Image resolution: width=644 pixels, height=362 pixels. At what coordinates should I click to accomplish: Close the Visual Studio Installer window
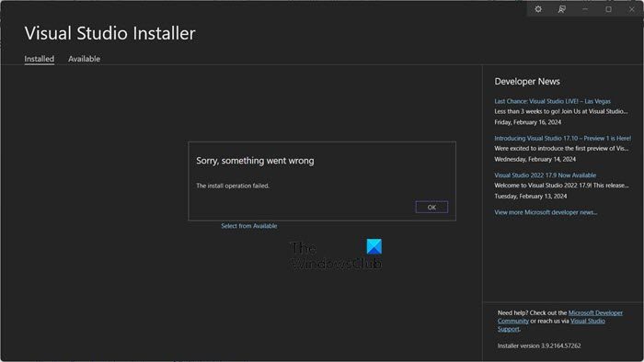pos(632,9)
